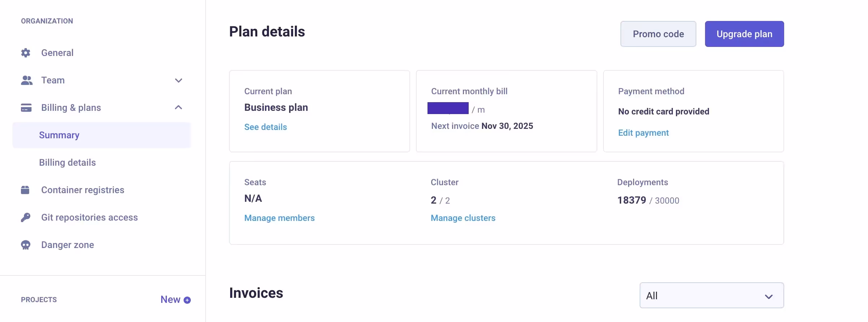Start a new project with New

tap(170, 300)
